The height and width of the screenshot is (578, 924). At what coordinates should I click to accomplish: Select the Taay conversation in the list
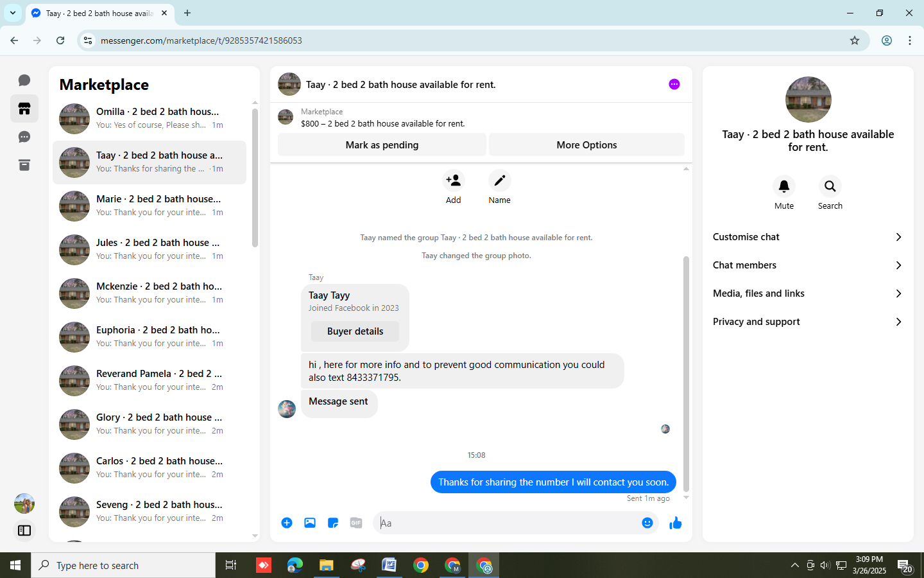click(150, 162)
